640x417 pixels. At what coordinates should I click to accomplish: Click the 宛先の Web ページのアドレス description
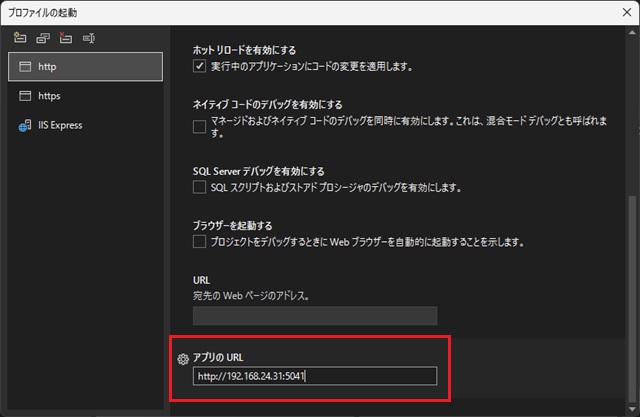tap(251, 296)
